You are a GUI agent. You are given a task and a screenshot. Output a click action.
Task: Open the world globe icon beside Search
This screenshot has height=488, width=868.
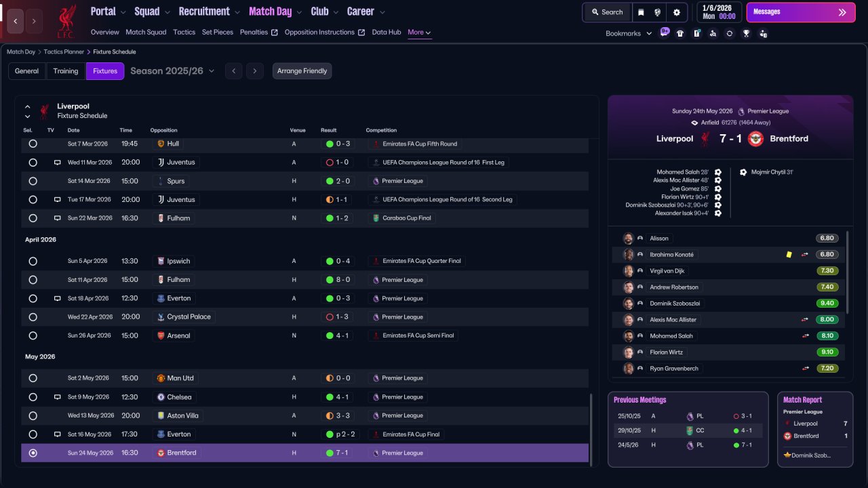coord(657,12)
